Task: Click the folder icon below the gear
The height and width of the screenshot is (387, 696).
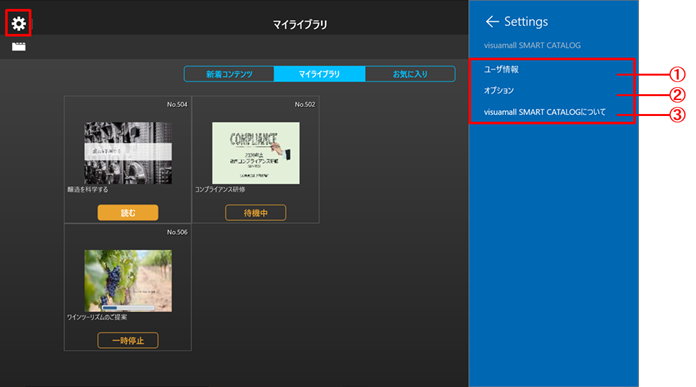Action: 19,47
